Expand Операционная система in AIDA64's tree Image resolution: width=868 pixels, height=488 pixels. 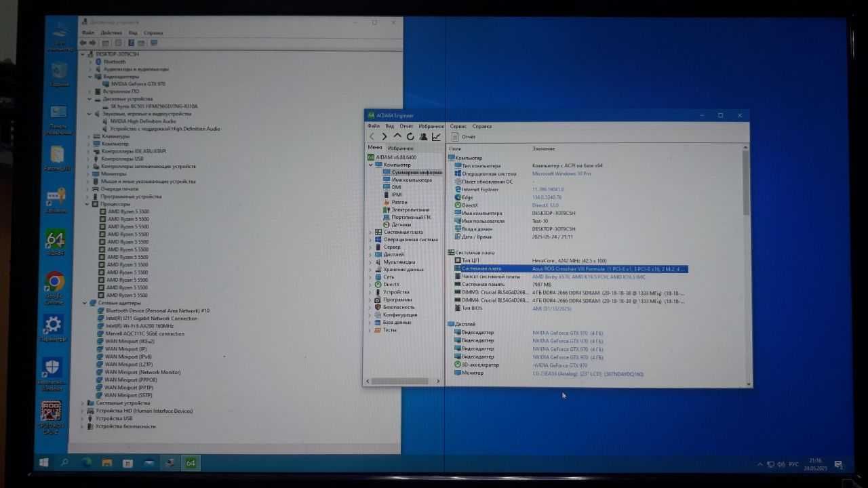(370, 239)
